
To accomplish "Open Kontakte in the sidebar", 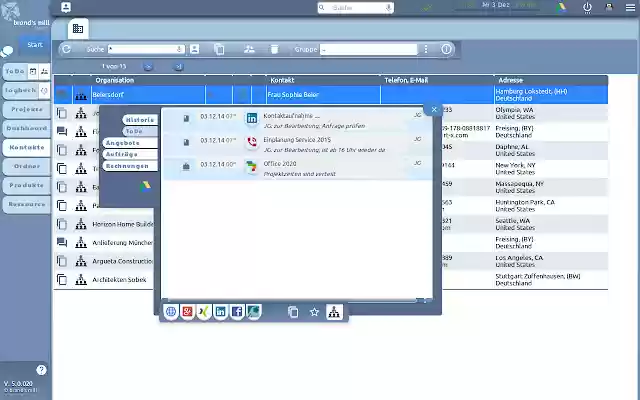I will (27, 147).
